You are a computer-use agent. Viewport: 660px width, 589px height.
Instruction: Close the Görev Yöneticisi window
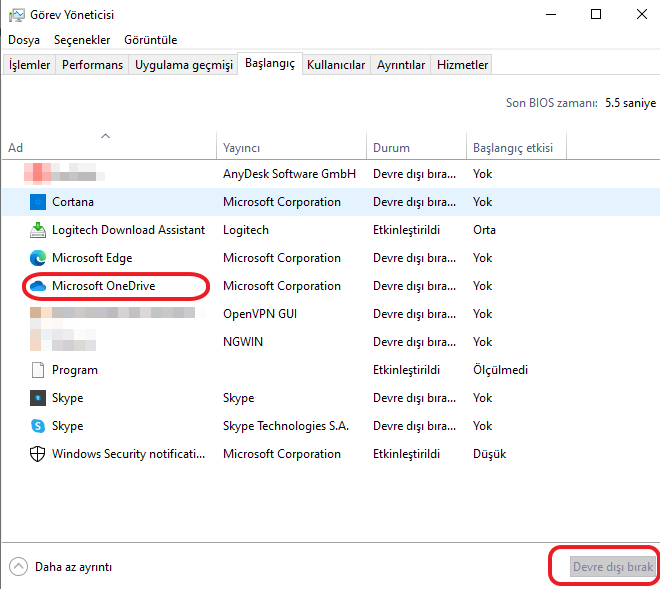(641, 15)
